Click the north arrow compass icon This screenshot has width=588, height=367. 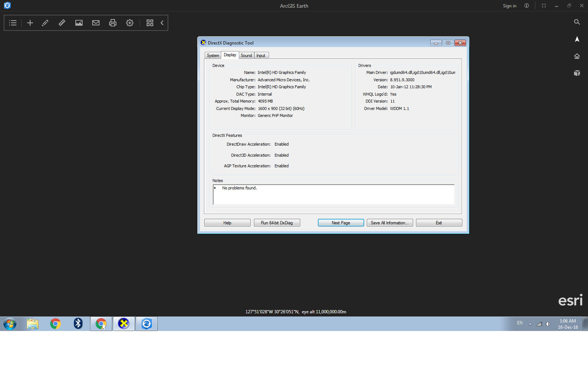(577, 39)
